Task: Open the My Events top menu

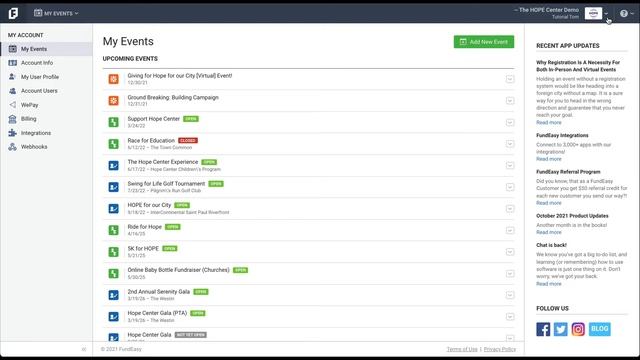Action: tap(56, 13)
